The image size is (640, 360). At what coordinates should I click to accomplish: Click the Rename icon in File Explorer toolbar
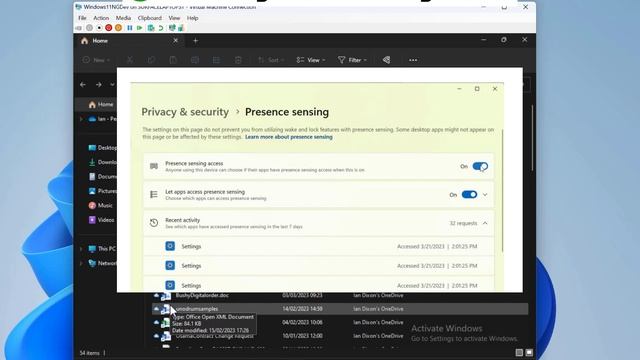coord(195,60)
